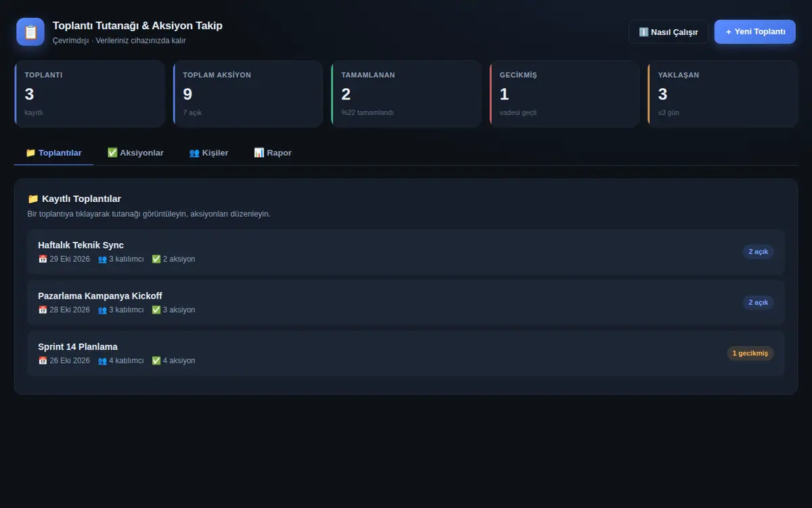This screenshot has width=812, height=508.
Task: Click the people icon beside 4 katılımcı
Action: (102, 361)
